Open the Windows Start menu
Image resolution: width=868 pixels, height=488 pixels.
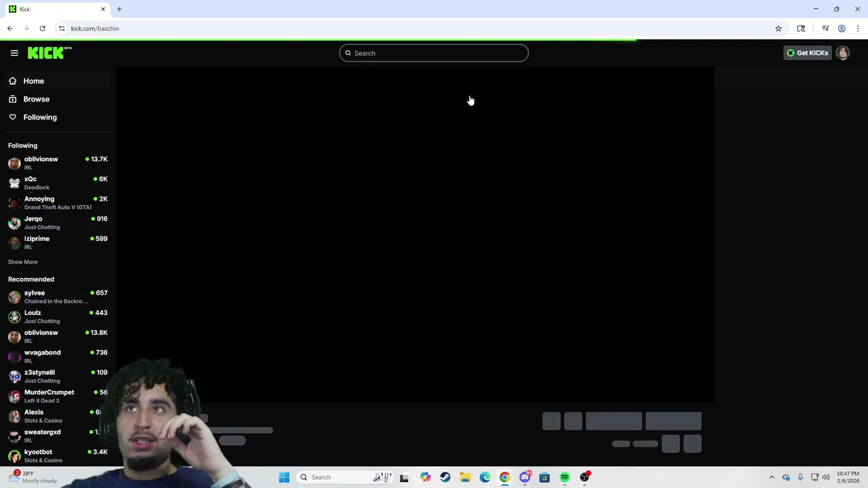click(284, 477)
